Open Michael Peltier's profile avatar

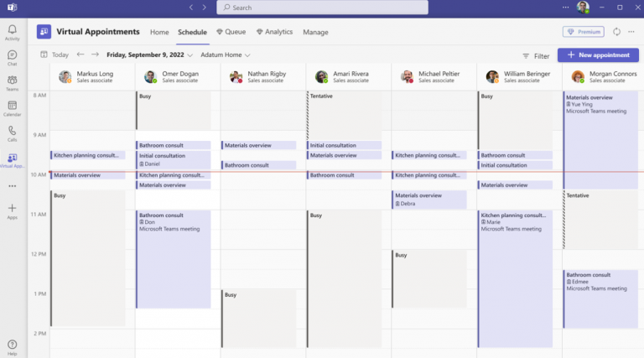click(x=407, y=76)
